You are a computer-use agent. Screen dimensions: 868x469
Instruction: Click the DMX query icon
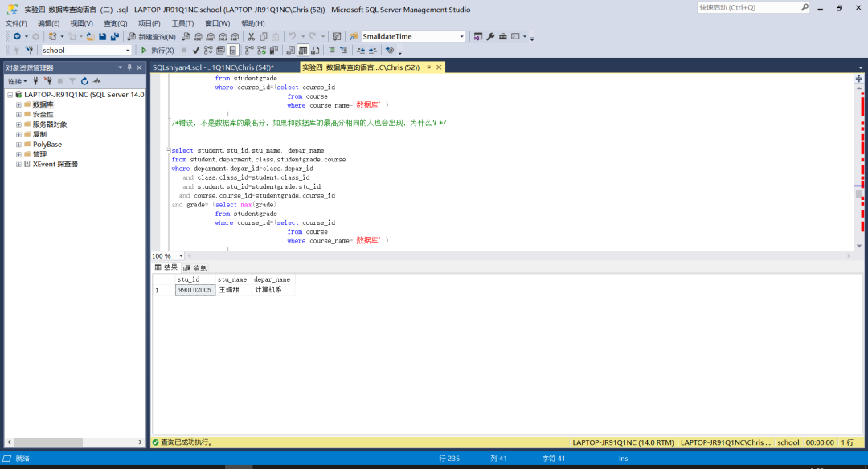[x=211, y=36]
